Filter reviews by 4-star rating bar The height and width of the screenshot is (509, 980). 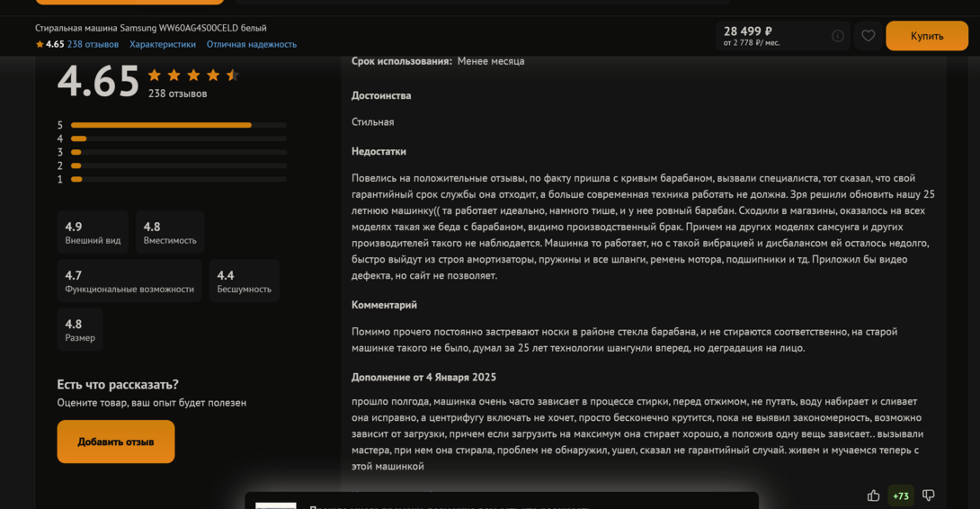pos(178,138)
